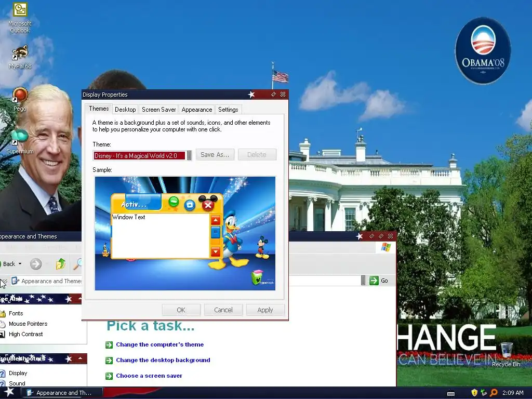
Task: Click the Disney theme sample preview
Action: click(x=185, y=233)
